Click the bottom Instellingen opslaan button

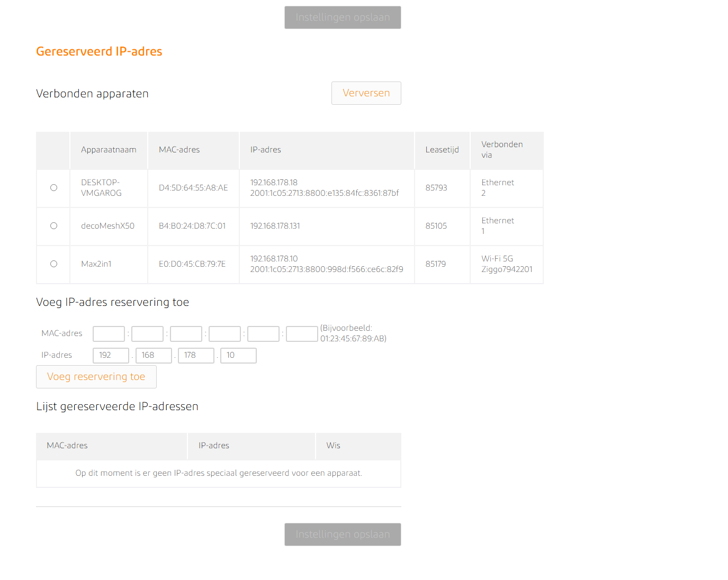[x=343, y=534]
